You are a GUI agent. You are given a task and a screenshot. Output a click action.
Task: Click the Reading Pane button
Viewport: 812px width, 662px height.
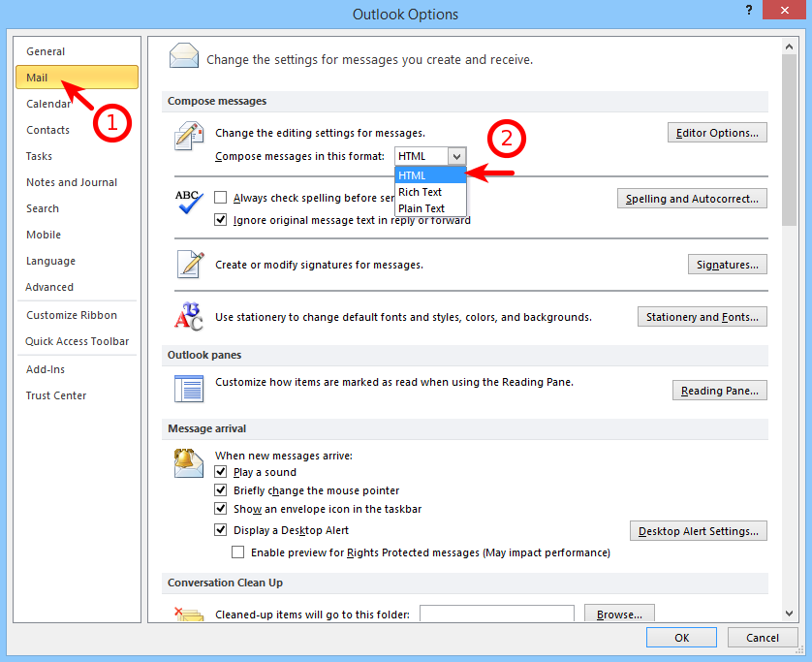(720, 390)
